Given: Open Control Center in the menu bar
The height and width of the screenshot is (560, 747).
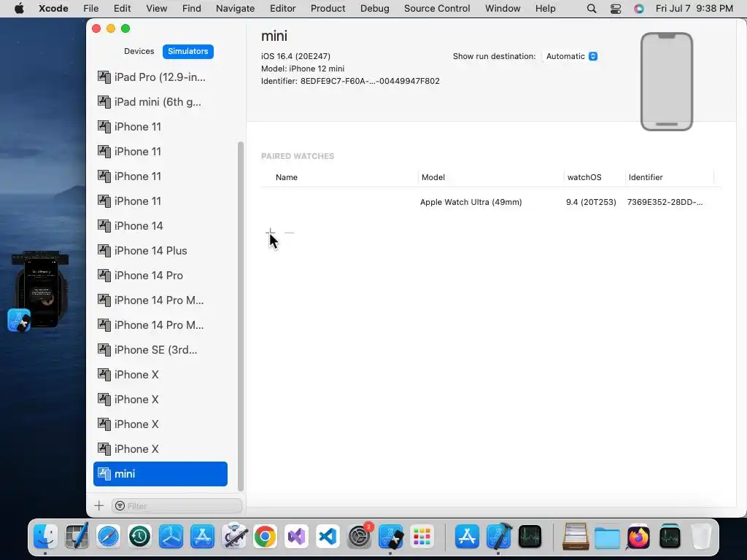Looking at the screenshot, I should coord(616,9).
